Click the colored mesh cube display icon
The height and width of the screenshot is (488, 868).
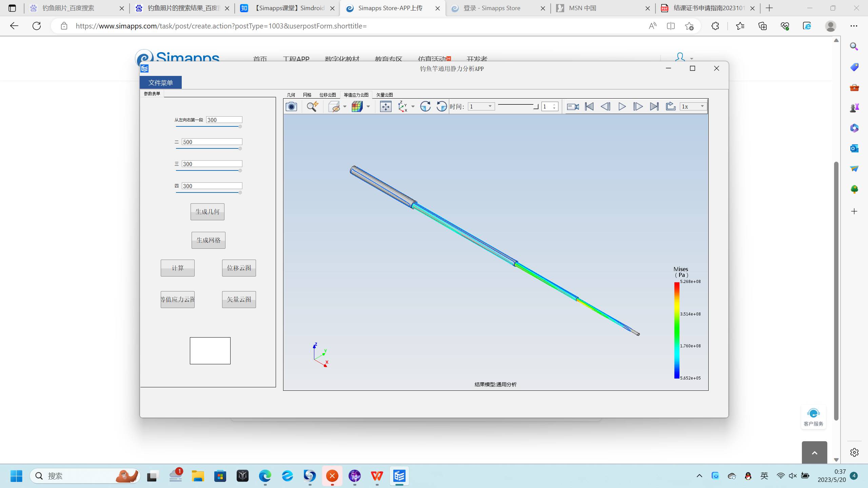pyautogui.click(x=357, y=106)
